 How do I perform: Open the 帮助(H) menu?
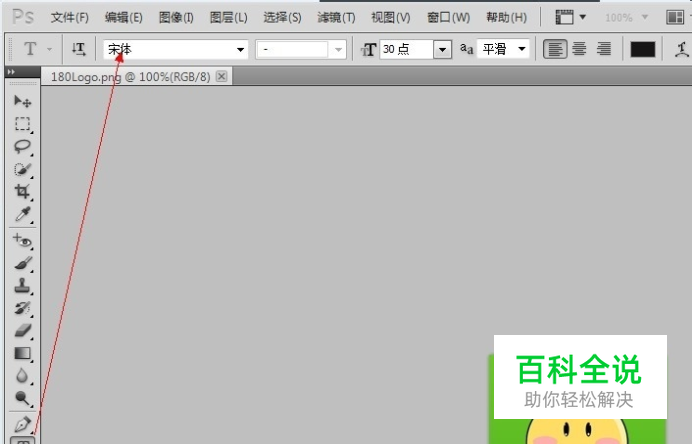[x=506, y=18]
